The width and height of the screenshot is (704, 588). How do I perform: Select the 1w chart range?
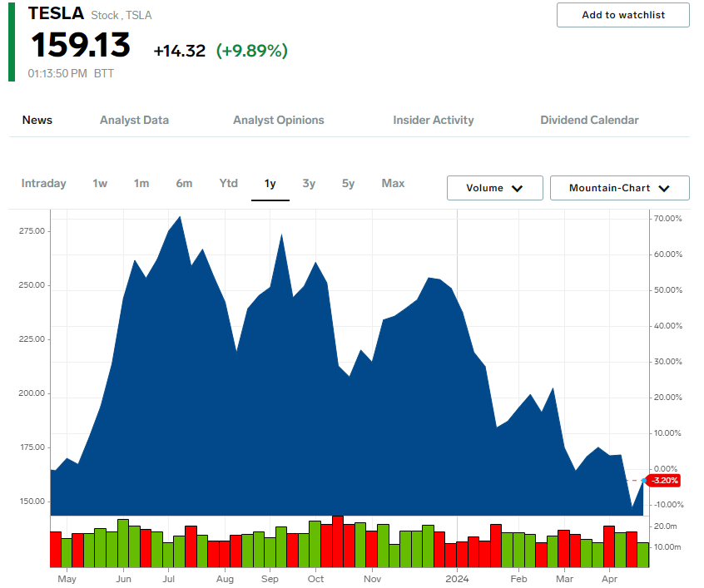coord(100,183)
